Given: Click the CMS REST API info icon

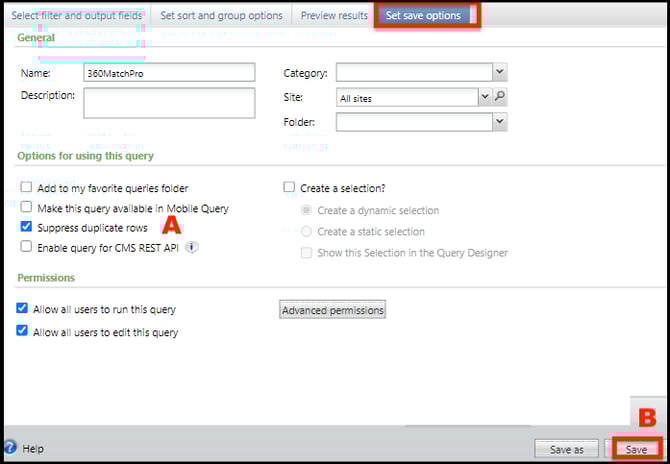Looking at the screenshot, I should pos(192,247).
